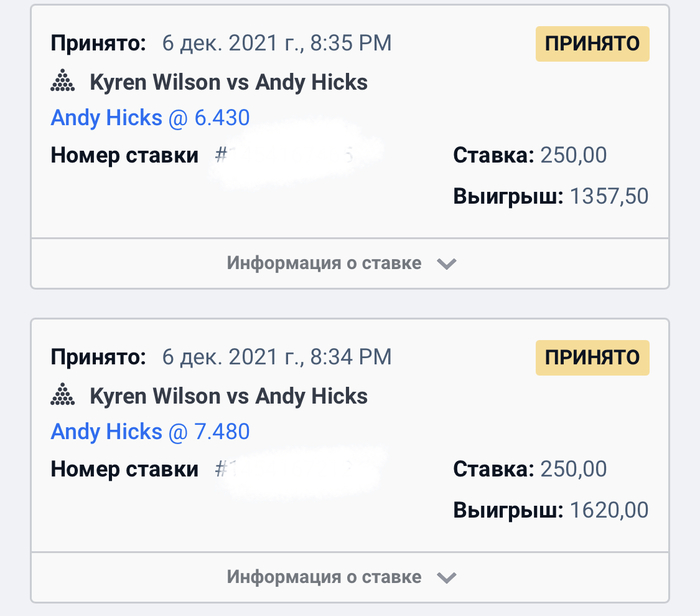Click chevron arrow under the 1620,00 payout bet
Image resolution: width=700 pixels, height=616 pixels.
point(447,578)
